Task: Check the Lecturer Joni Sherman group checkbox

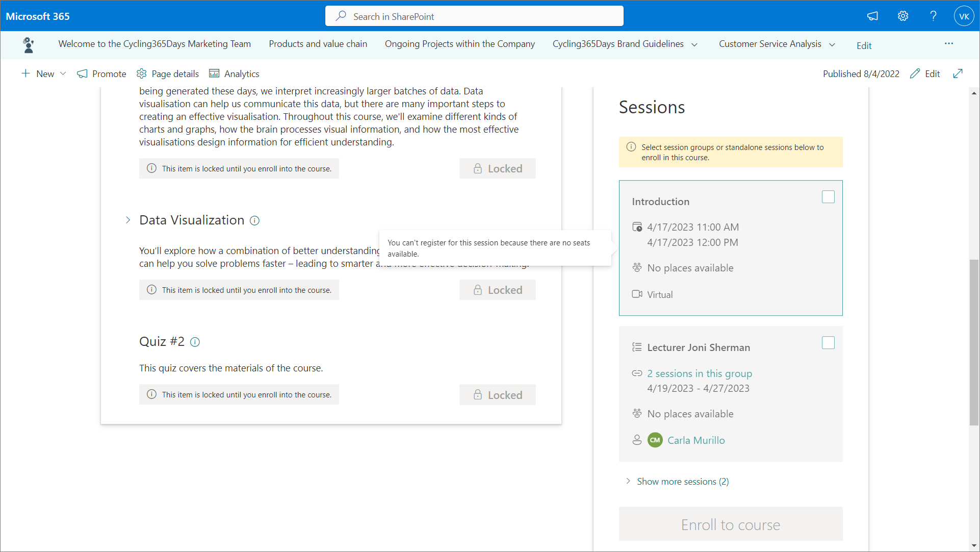Action: pyautogui.click(x=828, y=343)
